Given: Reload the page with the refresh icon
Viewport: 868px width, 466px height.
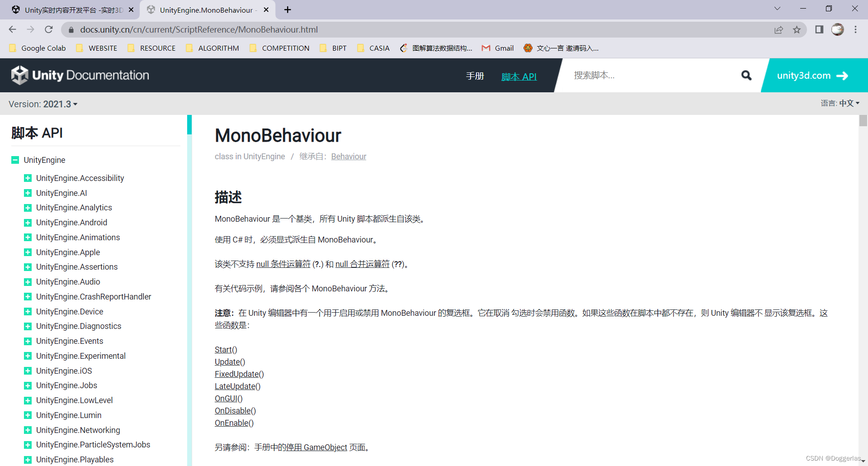Looking at the screenshot, I should point(49,29).
